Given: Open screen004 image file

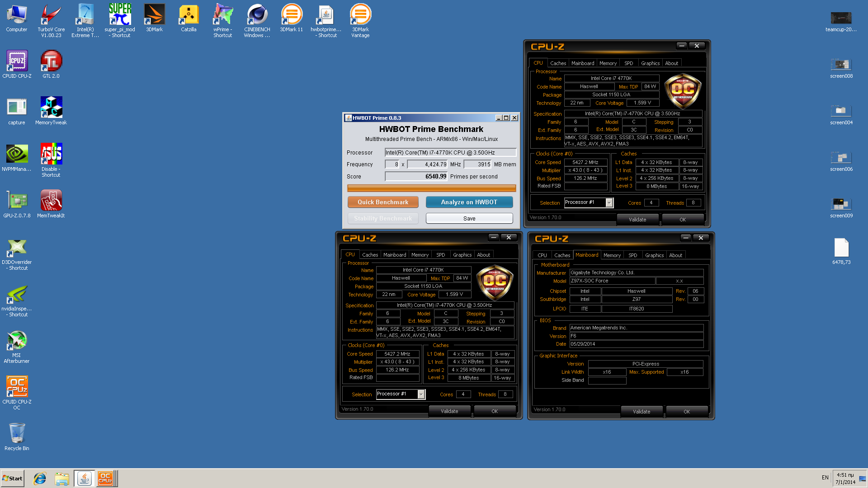Looking at the screenshot, I should 841,115.
